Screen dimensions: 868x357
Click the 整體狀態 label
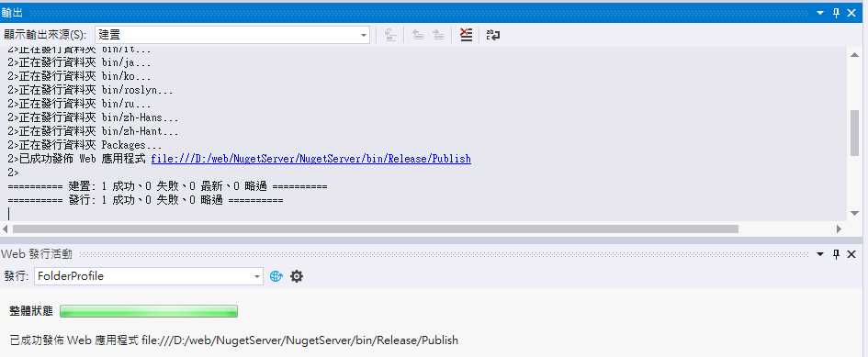pyautogui.click(x=31, y=311)
